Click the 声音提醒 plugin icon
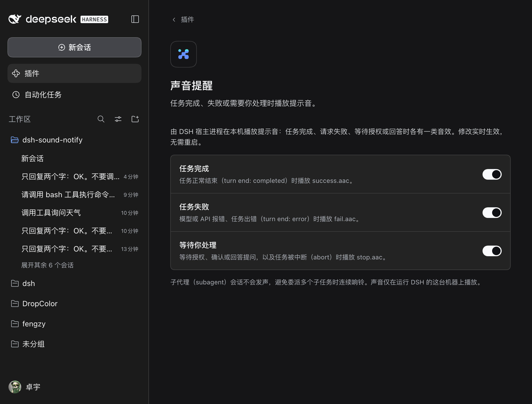This screenshot has height=404, width=532. pyautogui.click(x=184, y=54)
